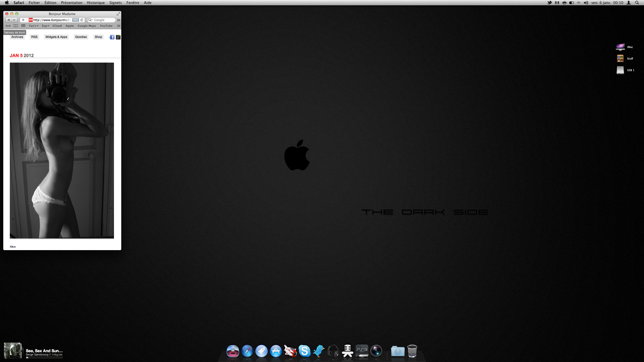Click the Facebook icon on the page
Viewport: 644px width, 362px height.
tap(112, 37)
